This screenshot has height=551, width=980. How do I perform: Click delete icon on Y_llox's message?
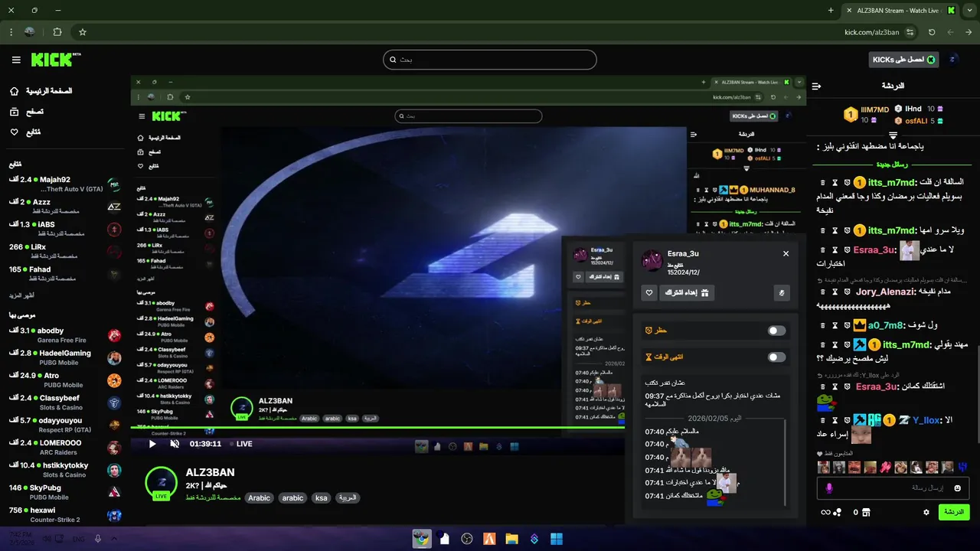[823, 420]
